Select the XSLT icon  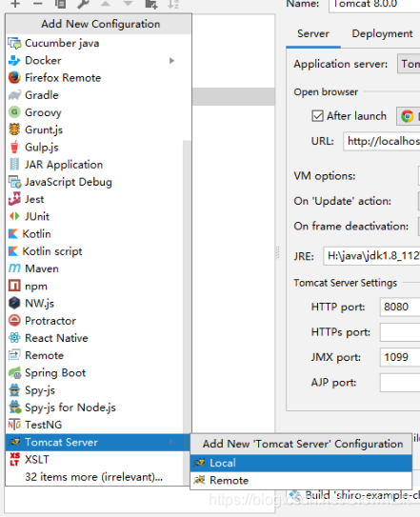[x=14, y=459]
